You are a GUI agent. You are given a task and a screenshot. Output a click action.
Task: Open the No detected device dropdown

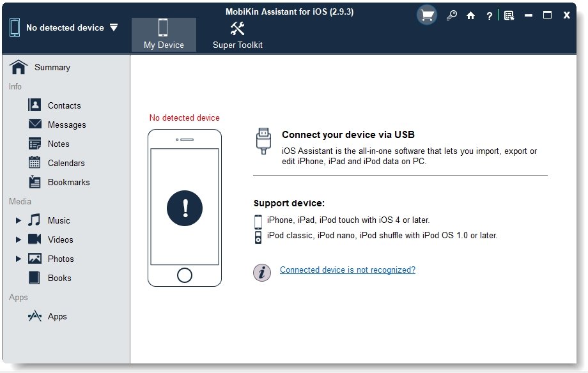coord(114,27)
